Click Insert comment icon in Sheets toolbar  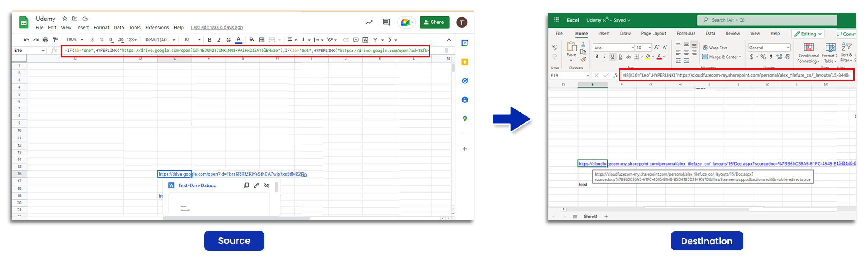coord(356,40)
